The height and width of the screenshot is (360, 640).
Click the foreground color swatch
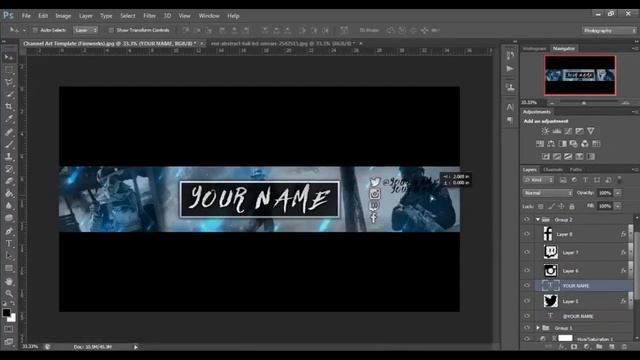coord(6,313)
